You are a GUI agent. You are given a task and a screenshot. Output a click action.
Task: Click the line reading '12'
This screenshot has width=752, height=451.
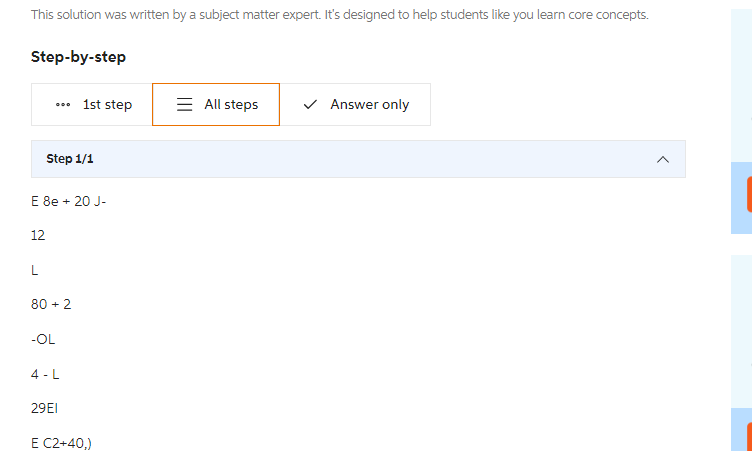click(38, 236)
